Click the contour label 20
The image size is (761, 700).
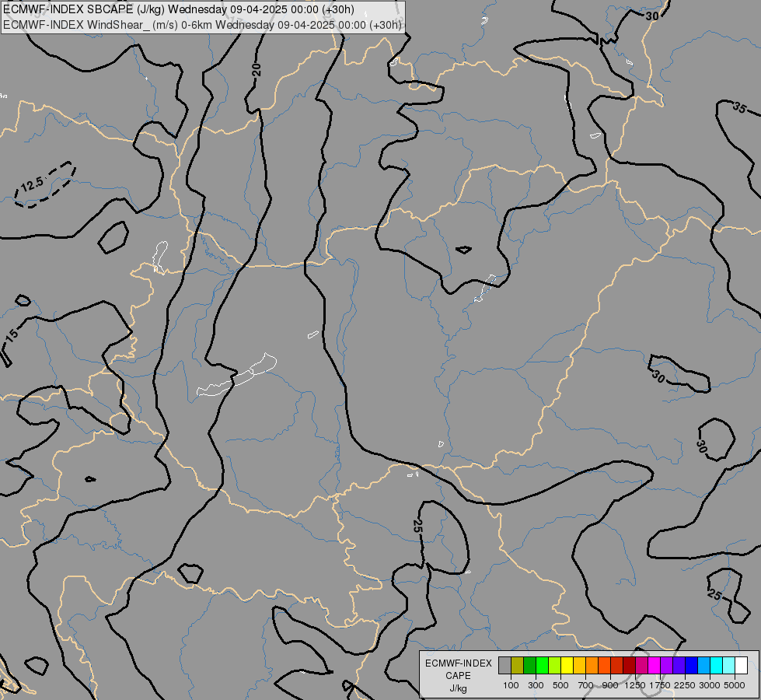pos(257,70)
